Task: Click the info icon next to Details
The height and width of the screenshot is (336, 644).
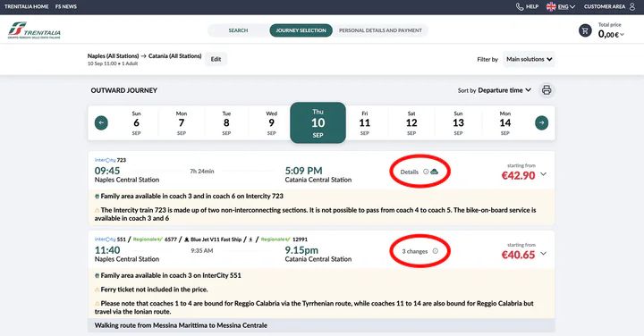Action: coord(426,172)
